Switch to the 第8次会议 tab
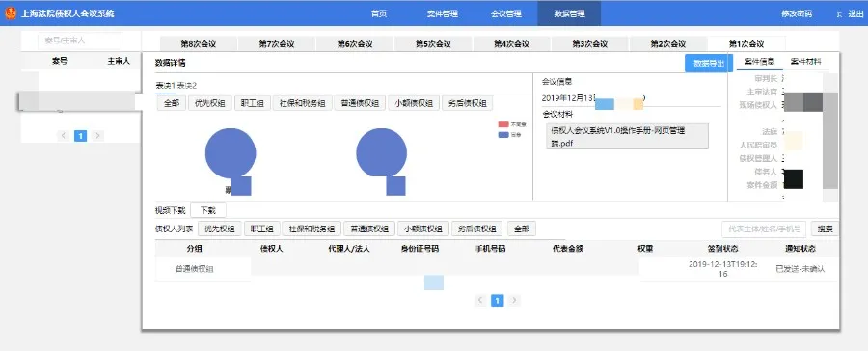This screenshot has height=351, width=868. (x=198, y=44)
